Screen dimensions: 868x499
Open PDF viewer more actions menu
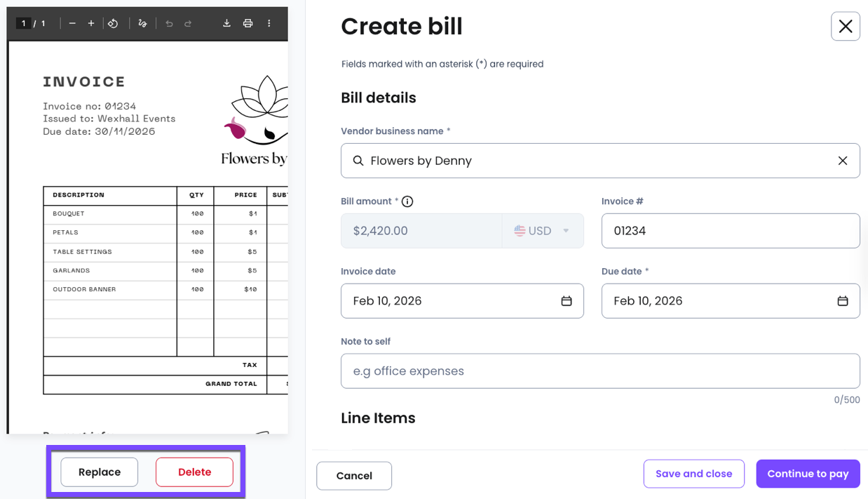click(x=269, y=23)
